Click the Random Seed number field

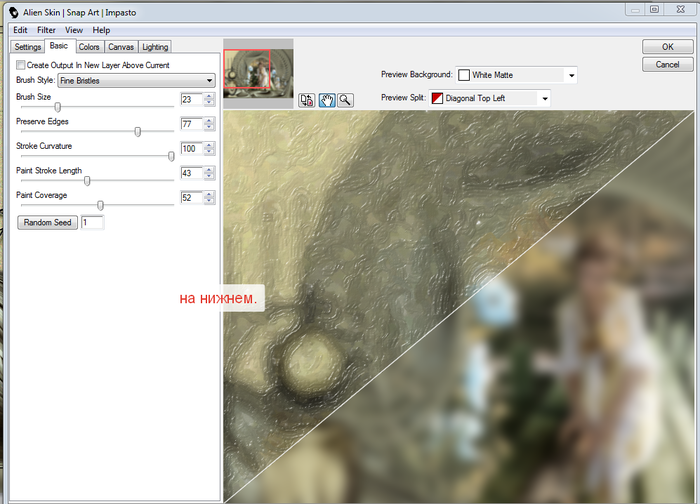[92, 222]
